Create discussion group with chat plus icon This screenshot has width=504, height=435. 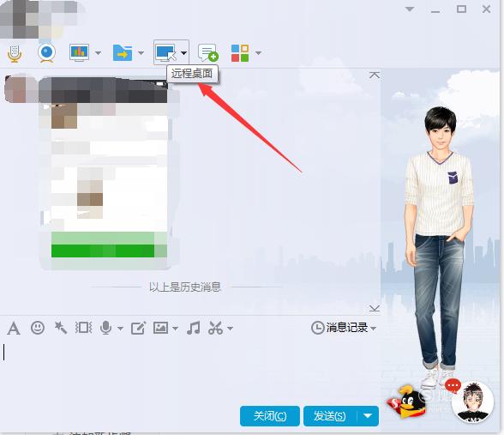tap(208, 53)
